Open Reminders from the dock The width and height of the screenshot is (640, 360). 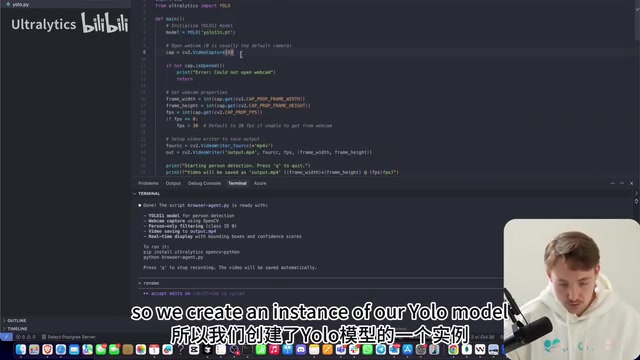coord(221,349)
